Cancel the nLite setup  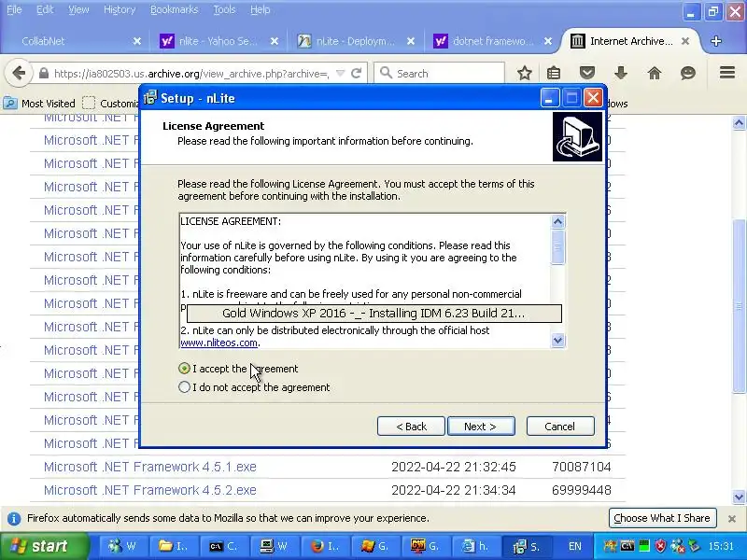pyautogui.click(x=559, y=427)
